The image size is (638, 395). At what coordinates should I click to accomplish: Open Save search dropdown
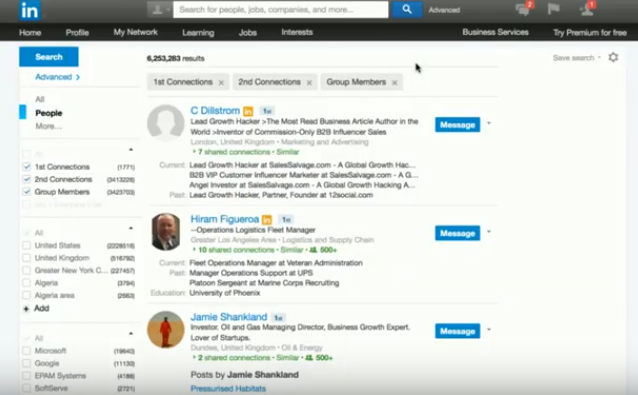click(x=577, y=58)
